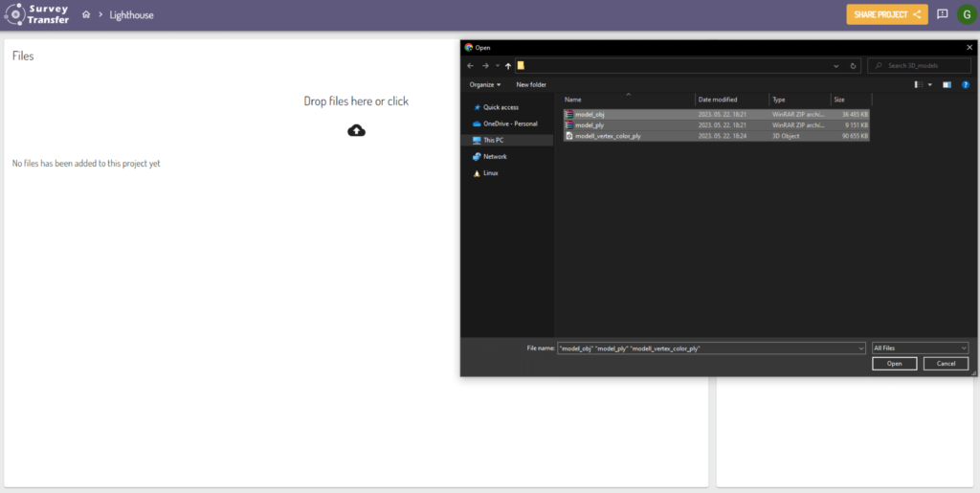Screen dimensions: 980x493
Task: Click the home icon in breadcrumb
Action: (x=86, y=15)
